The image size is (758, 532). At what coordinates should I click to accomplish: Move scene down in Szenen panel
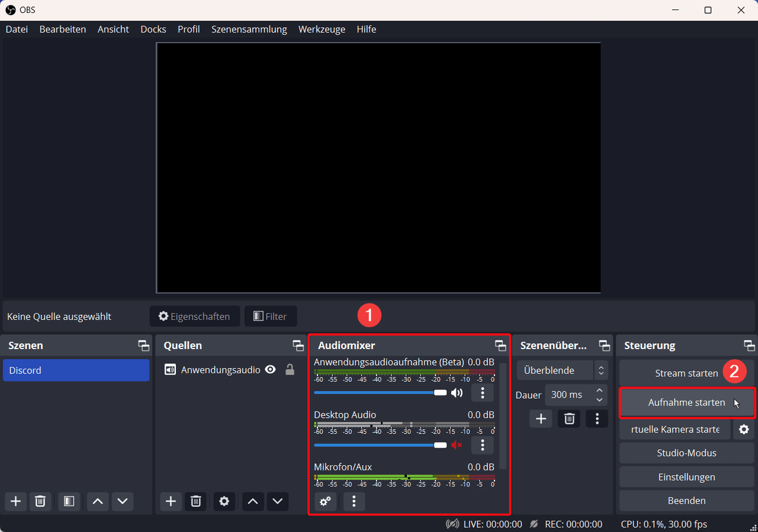coord(123,501)
